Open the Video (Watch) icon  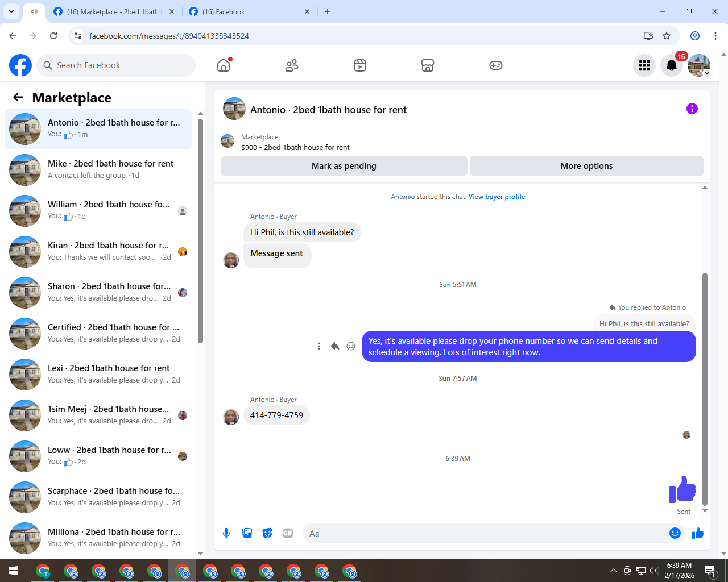[360, 65]
